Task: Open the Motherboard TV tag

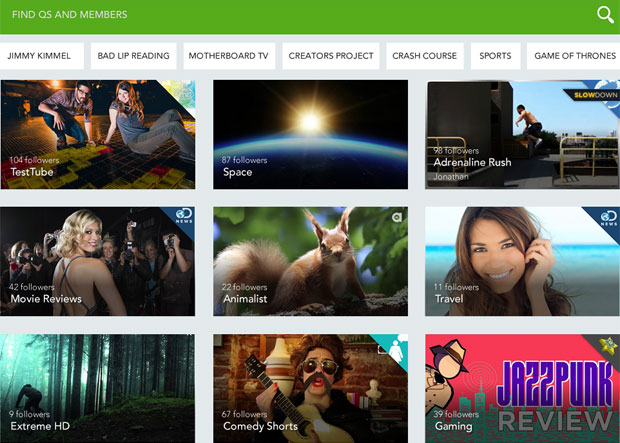Action: [x=229, y=56]
